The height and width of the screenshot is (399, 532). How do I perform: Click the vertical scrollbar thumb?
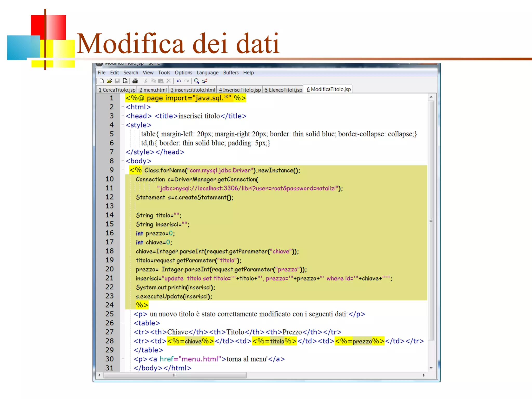[431, 220]
